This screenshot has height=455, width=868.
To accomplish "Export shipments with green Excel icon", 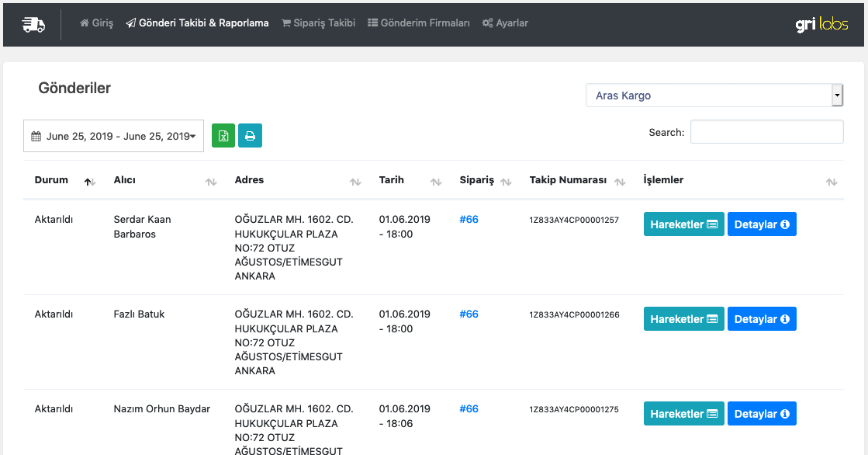I will point(223,136).
